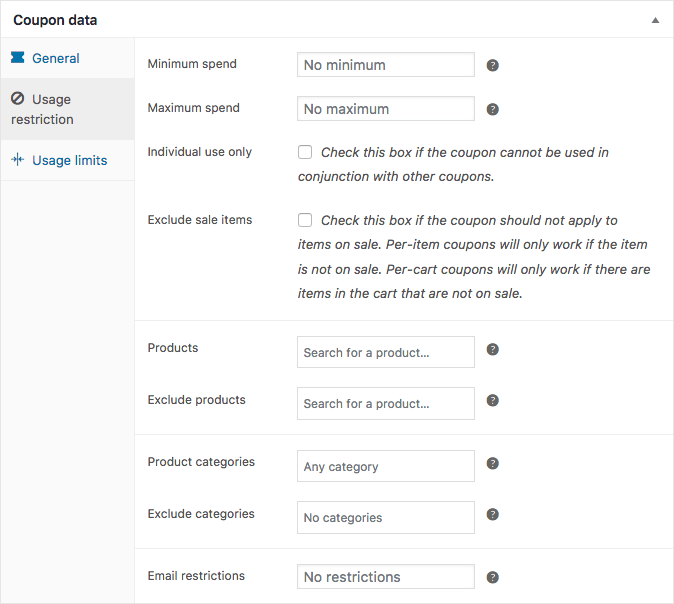Enable the Individual use only checkbox
This screenshot has height=604, width=674.
(x=305, y=153)
